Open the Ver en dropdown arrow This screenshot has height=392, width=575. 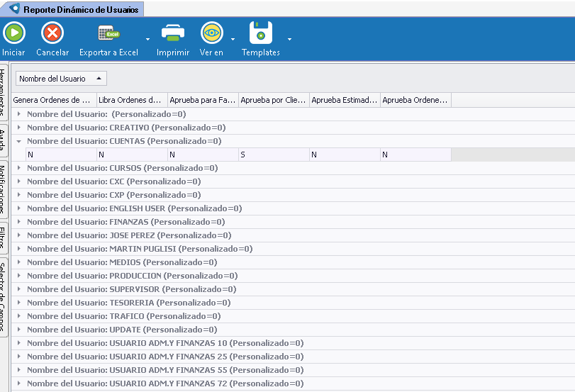tap(233, 39)
